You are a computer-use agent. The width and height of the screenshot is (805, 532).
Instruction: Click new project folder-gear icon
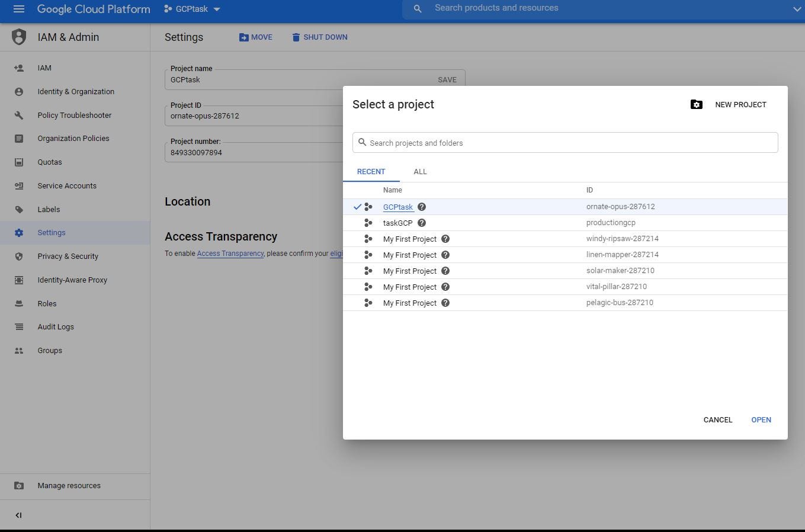coord(697,105)
